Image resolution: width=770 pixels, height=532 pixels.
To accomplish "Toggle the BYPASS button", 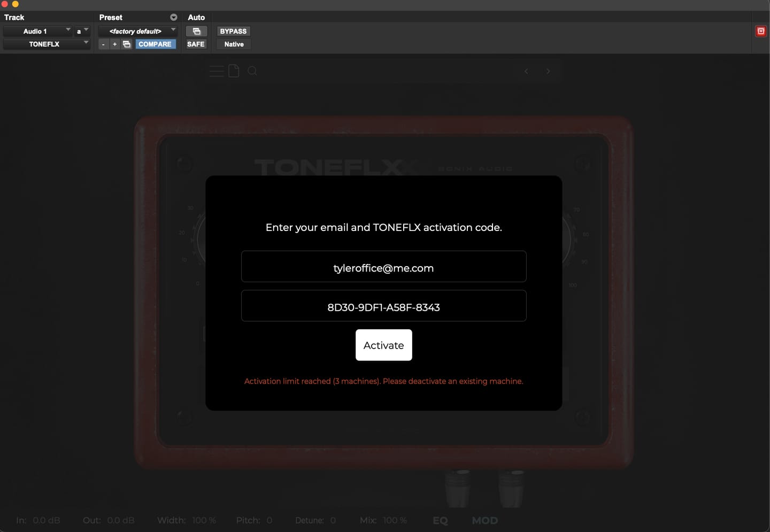I will (233, 31).
